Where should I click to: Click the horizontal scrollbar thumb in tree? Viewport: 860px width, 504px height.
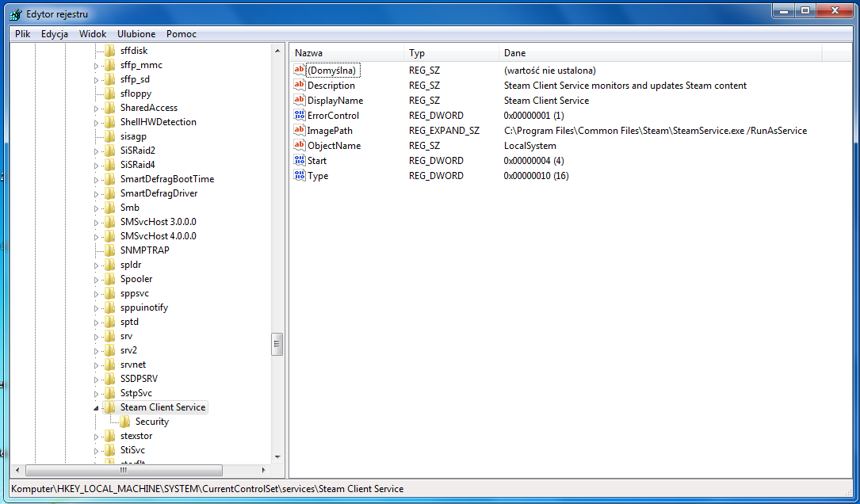point(124,470)
